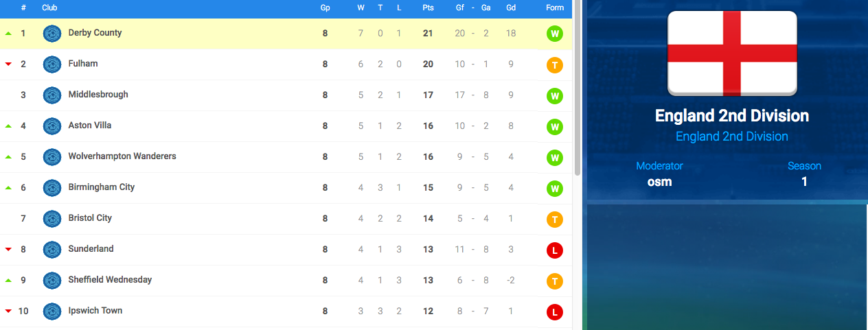
Task: Open the Wolverhampton Wanderers club page
Action: point(122,156)
